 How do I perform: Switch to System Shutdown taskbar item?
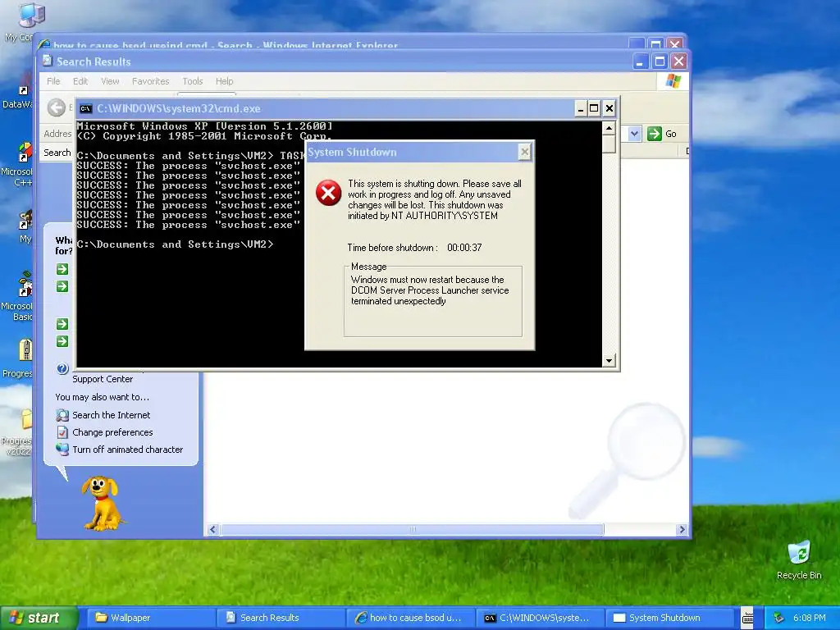click(x=670, y=618)
